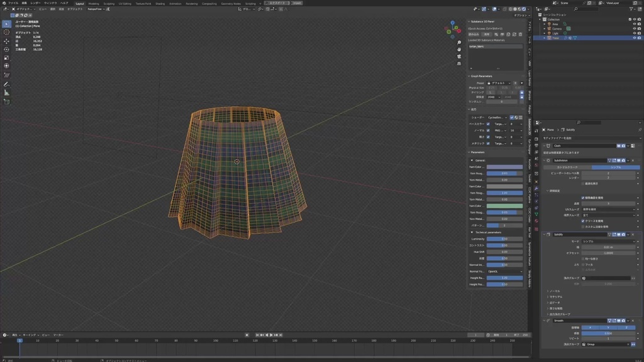
Task: Click the Substance panel trash icon
Action: click(x=520, y=35)
